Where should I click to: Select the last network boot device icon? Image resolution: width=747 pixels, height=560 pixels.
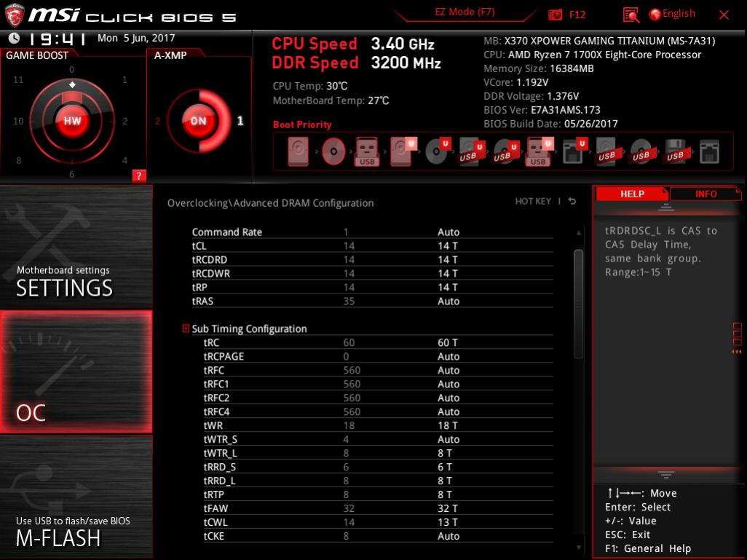click(708, 152)
